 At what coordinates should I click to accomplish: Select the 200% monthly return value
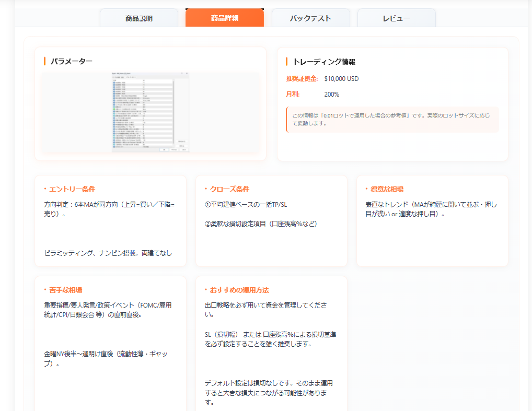(x=331, y=95)
